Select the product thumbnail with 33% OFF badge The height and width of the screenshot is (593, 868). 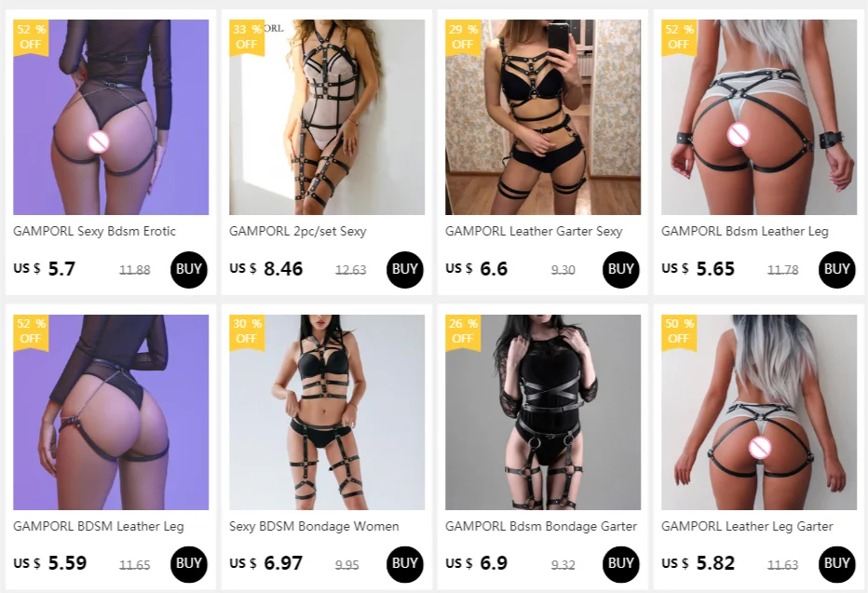tap(327, 117)
